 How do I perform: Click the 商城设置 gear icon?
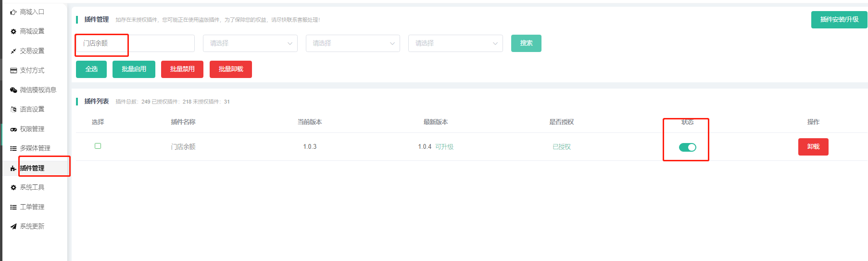13,31
